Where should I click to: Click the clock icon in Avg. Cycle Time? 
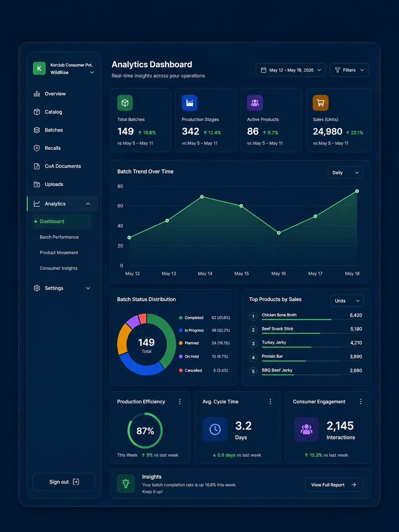pyautogui.click(x=215, y=429)
